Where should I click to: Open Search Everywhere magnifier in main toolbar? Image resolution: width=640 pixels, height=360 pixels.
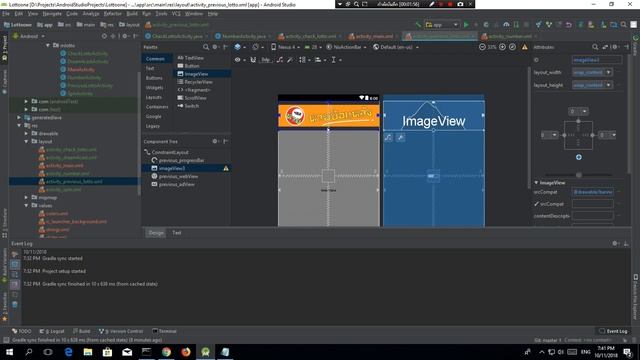tap(624, 24)
